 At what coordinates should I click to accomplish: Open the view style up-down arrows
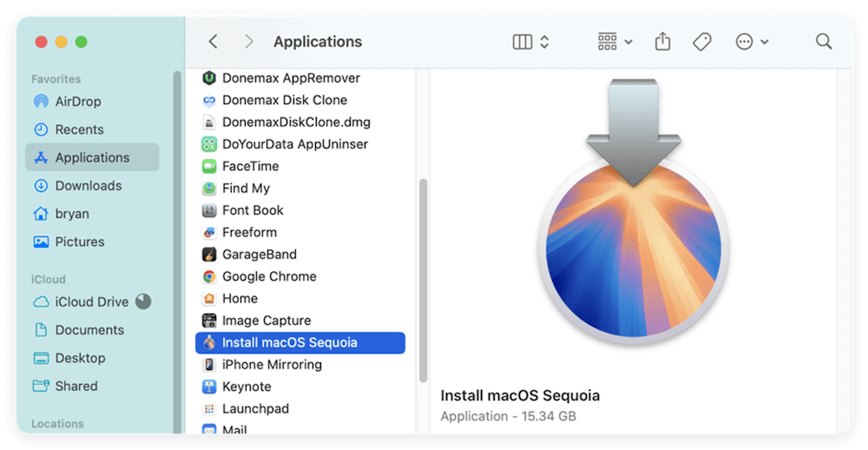[x=545, y=42]
